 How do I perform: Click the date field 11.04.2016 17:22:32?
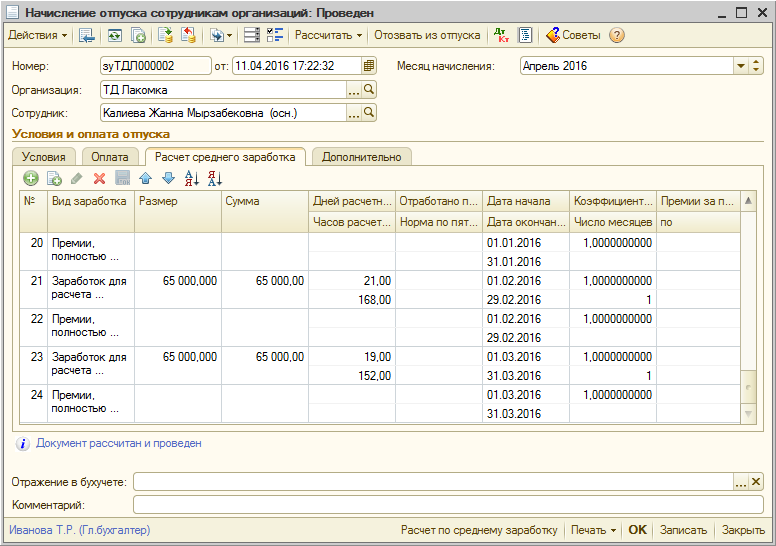(x=296, y=66)
